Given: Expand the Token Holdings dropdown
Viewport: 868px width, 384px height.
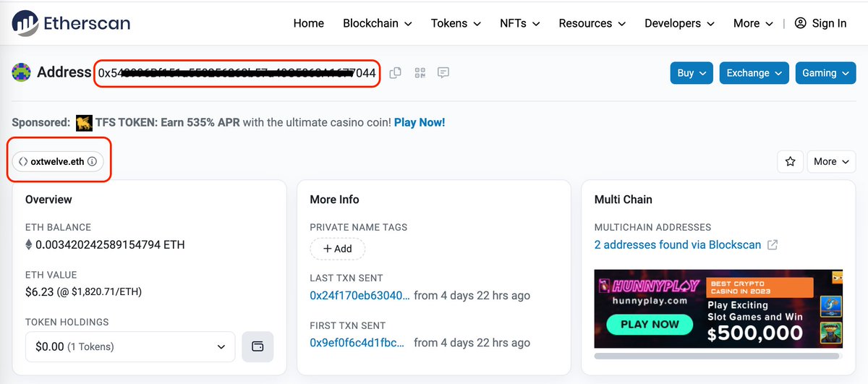Looking at the screenshot, I should pos(130,346).
